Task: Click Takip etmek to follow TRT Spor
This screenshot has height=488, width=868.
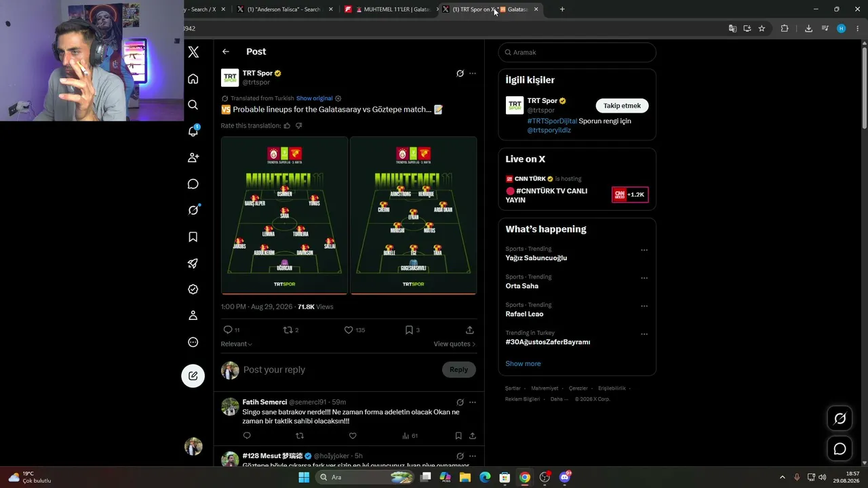Action: 622,106
